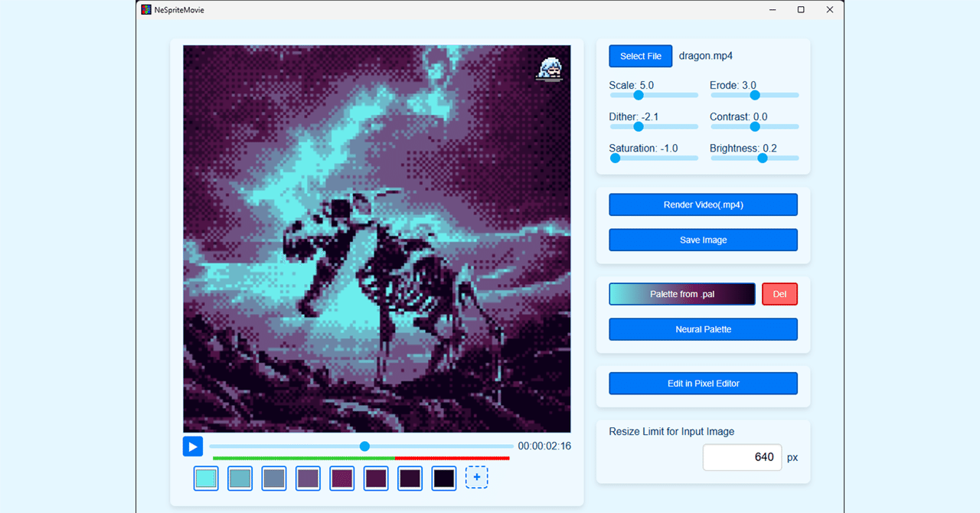980x513 pixels.
Task: Click the Contrast slider handle
Action: (x=754, y=126)
